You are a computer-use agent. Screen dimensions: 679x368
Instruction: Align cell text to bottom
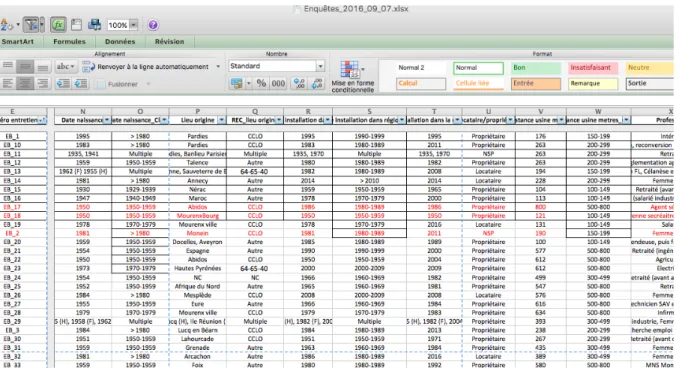(x=42, y=67)
